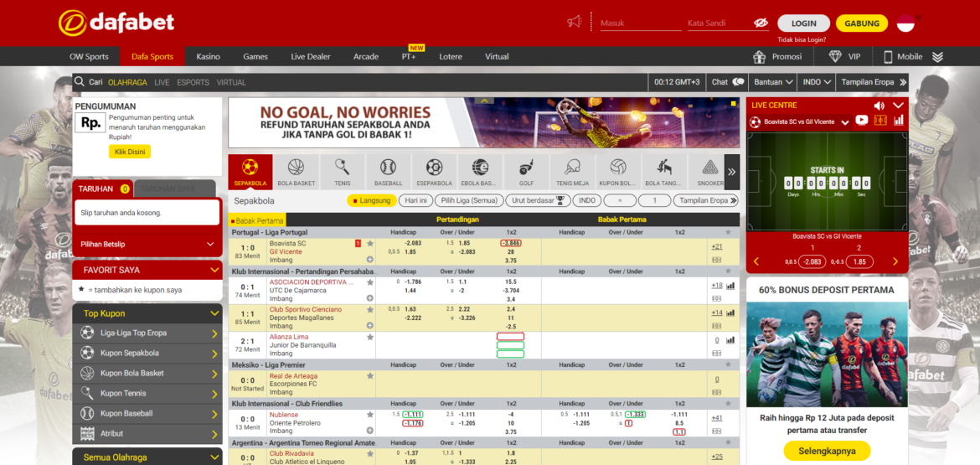
Task: Open Live Dealer menu
Action: [x=311, y=57]
